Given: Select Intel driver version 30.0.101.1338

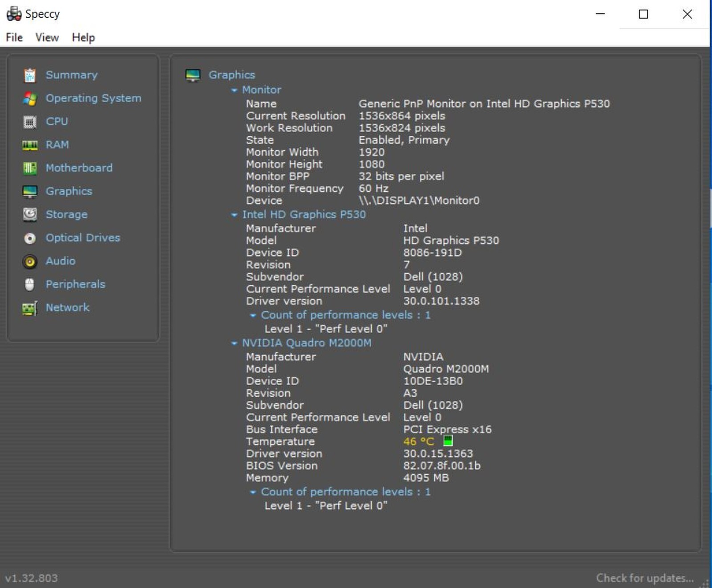Looking at the screenshot, I should [x=441, y=301].
